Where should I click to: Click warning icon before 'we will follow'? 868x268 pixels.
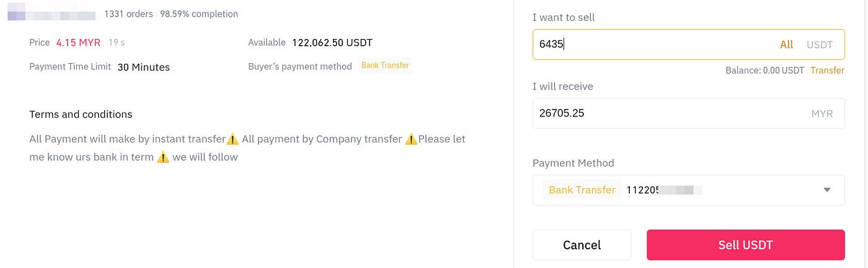tap(163, 157)
